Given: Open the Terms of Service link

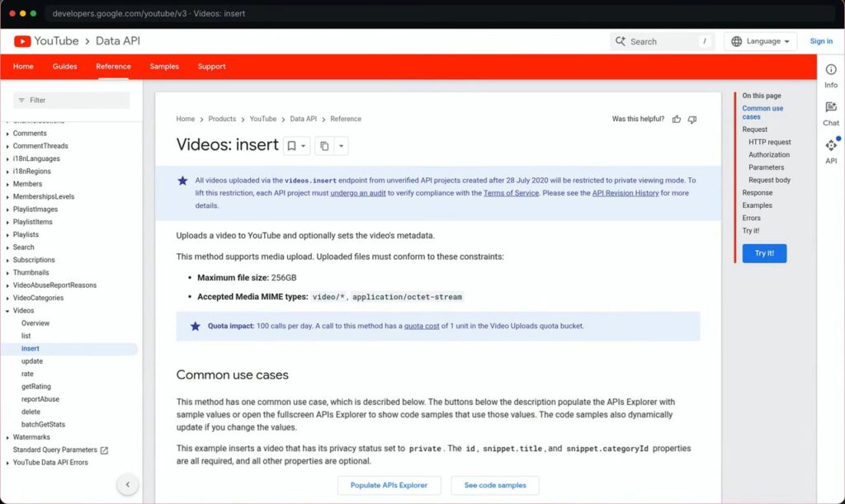Looking at the screenshot, I should [511, 193].
